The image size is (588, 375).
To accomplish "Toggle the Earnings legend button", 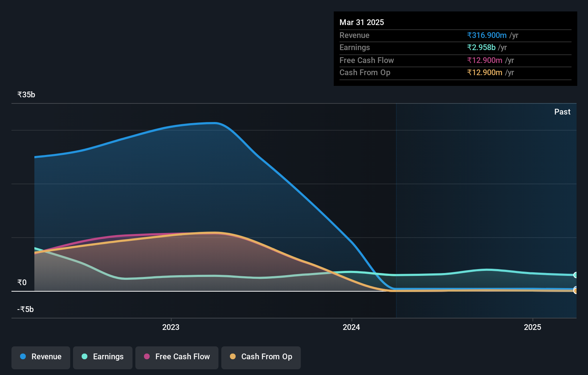I will [103, 357].
